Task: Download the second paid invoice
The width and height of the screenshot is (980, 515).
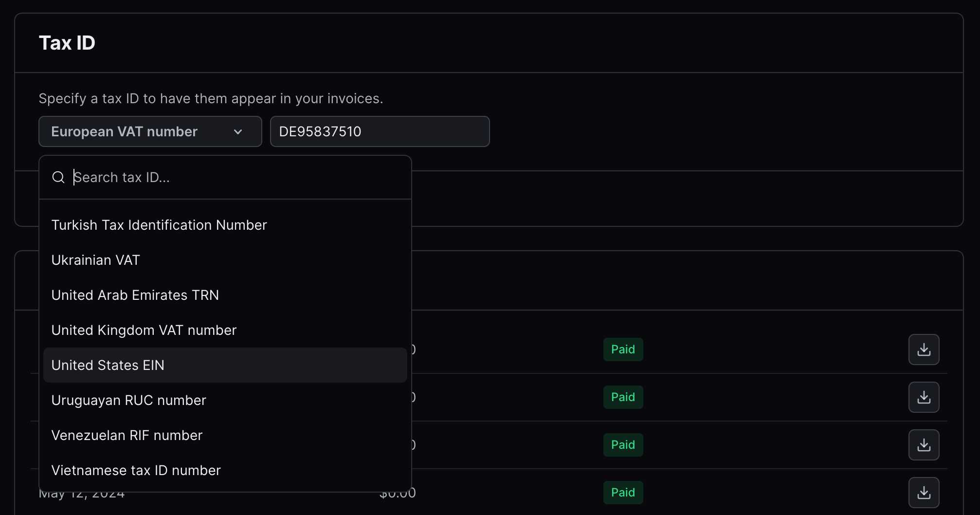Action: (x=924, y=397)
